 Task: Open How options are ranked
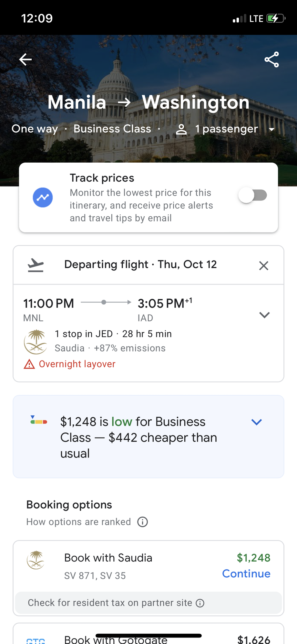click(78, 522)
